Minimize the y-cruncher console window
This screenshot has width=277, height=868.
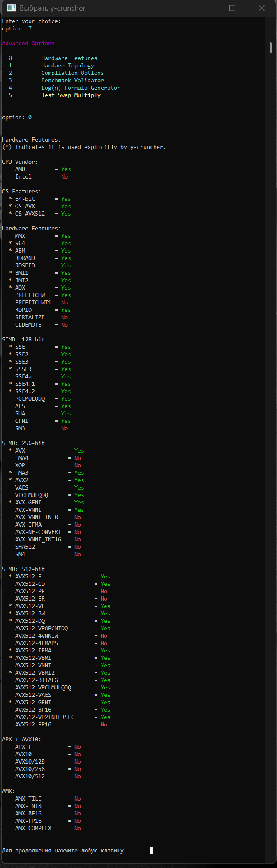(x=203, y=8)
